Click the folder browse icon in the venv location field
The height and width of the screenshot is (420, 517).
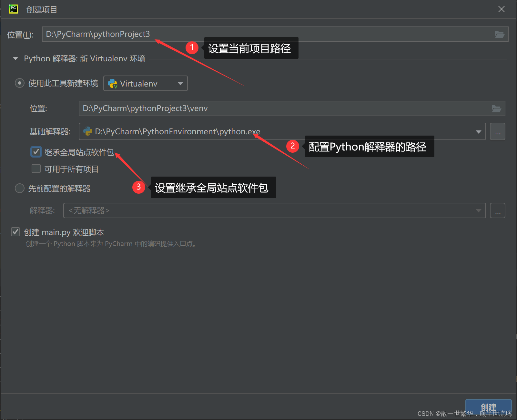(496, 109)
